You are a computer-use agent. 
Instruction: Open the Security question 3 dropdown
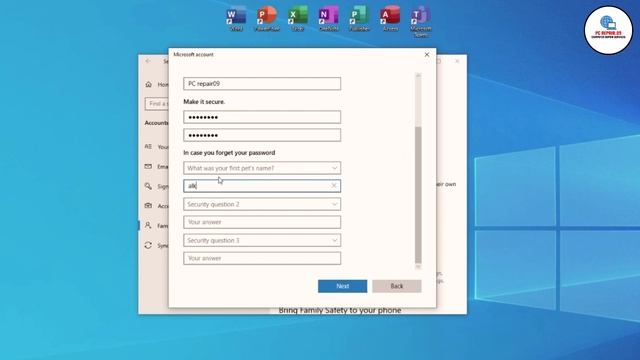262,240
